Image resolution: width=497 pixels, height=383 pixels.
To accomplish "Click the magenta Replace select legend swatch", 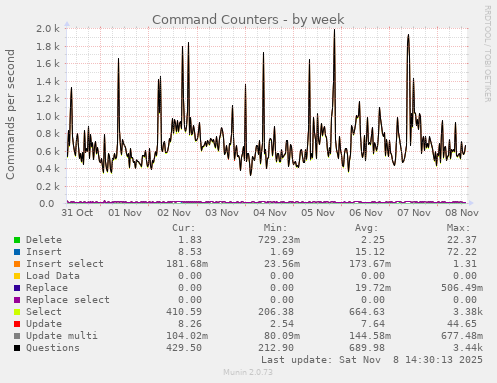I will (17, 300).
